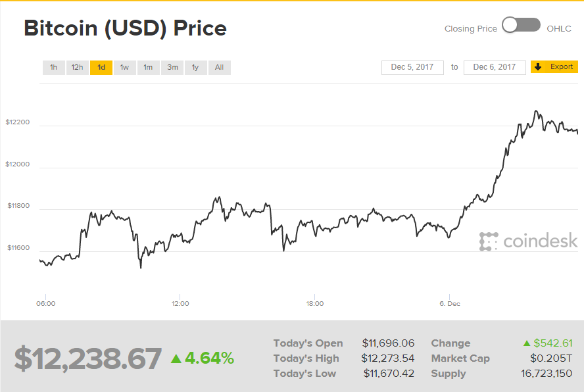This screenshot has width=584, height=392.
Task: Switch chart to 1m range
Action: tap(148, 67)
